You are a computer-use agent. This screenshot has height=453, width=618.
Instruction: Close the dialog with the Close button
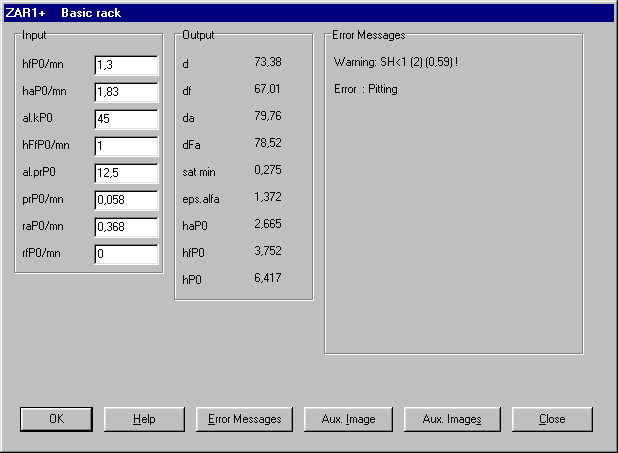point(551,419)
